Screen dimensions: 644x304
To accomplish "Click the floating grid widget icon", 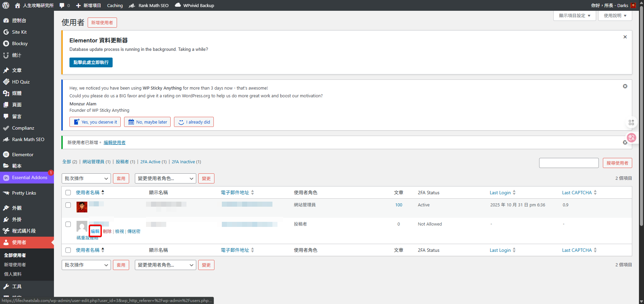I will pyautogui.click(x=631, y=122).
